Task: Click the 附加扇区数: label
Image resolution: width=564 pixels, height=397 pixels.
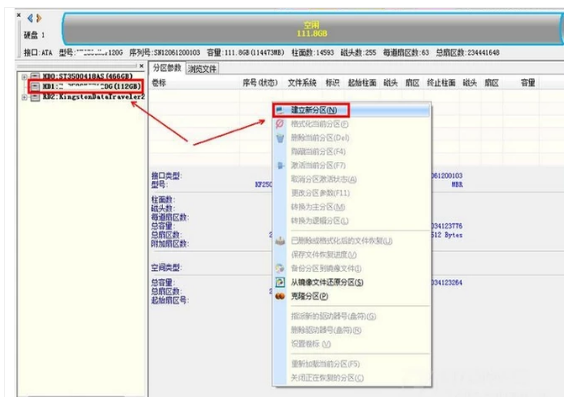Action: tap(170, 244)
